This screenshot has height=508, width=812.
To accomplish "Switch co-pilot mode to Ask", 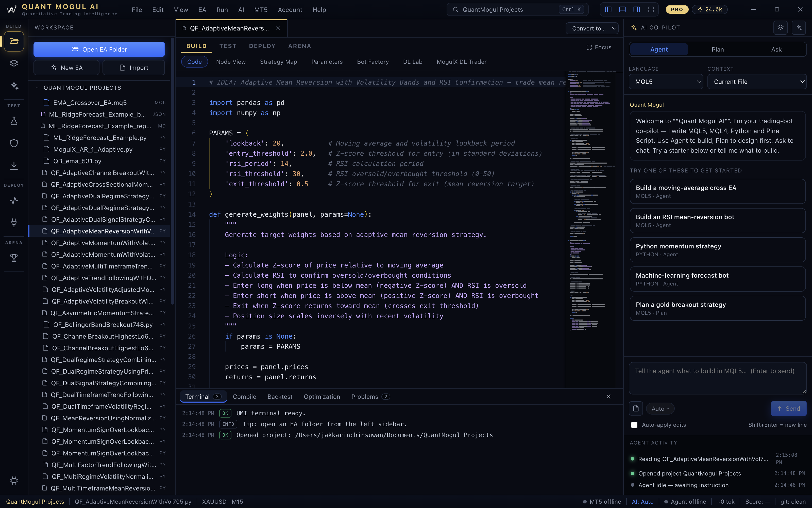I will pos(776,49).
